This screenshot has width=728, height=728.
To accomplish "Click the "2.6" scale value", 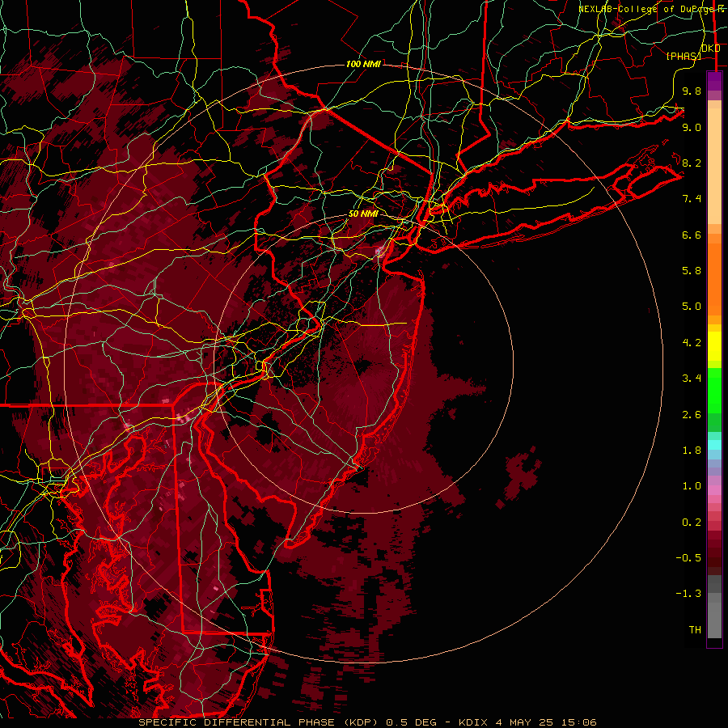I will (x=692, y=415).
